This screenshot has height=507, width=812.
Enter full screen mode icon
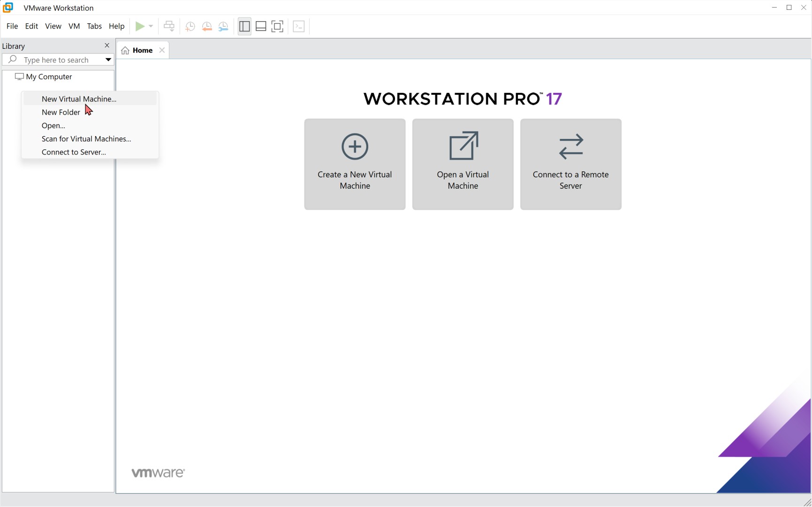(x=278, y=26)
